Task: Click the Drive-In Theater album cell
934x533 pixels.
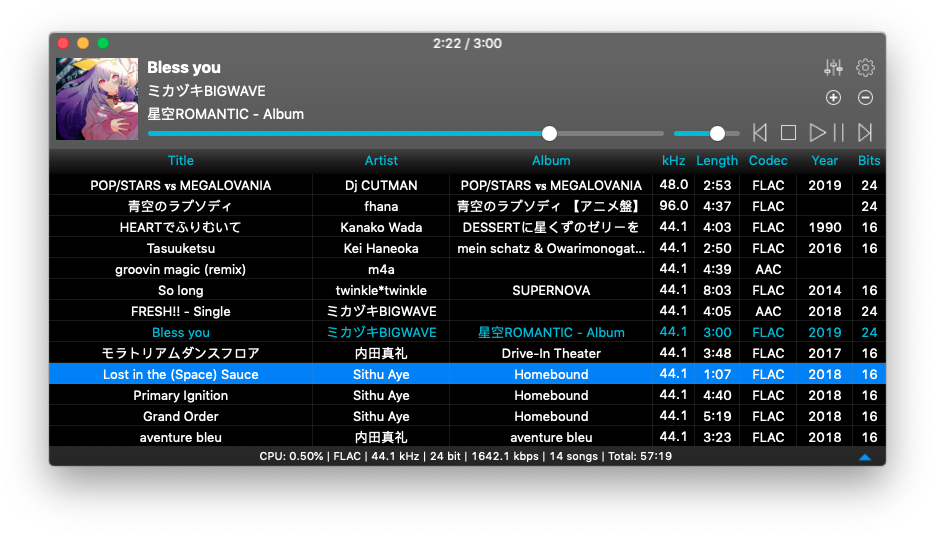Action: [x=551, y=354]
